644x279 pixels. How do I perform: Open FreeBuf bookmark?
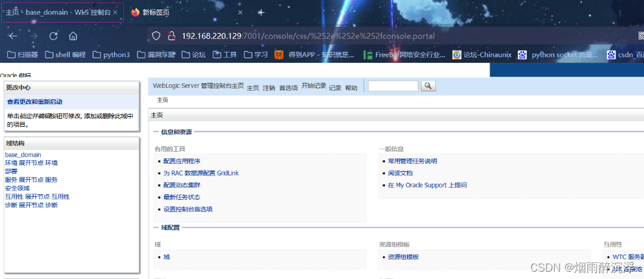click(404, 55)
